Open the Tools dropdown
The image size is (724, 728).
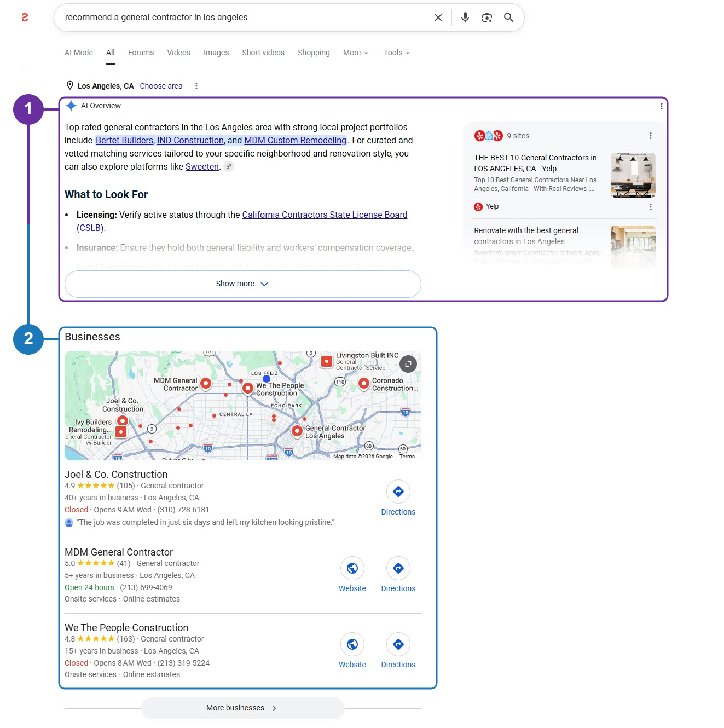click(x=397, y=53)
